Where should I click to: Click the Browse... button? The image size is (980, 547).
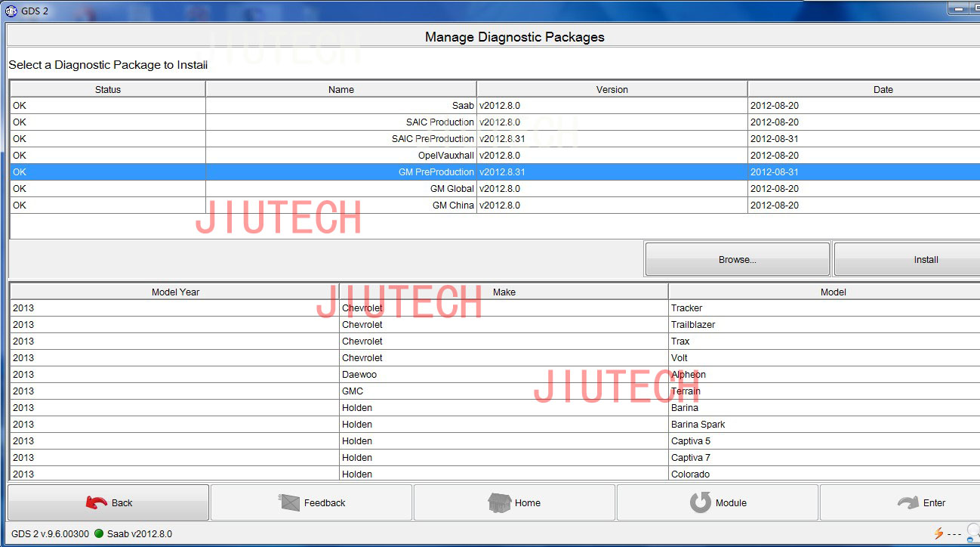tap(737, 259)
